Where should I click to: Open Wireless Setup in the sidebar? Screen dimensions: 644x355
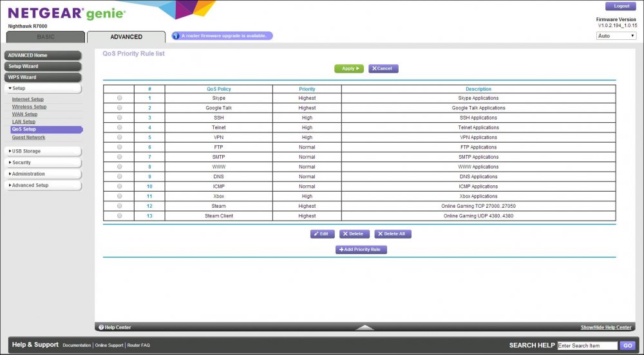[29, 107]
